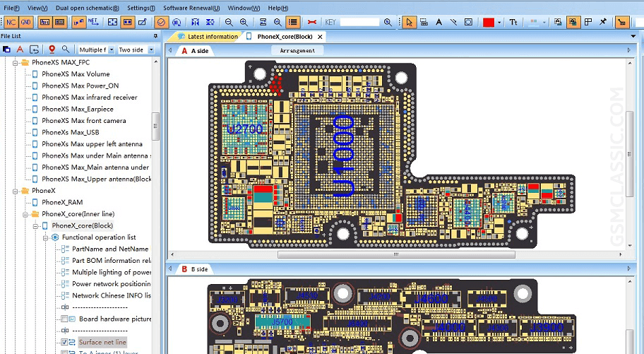Click the red wrench tool icon
The height and width of the screenshot is (354, 644).
click(311, 22)
